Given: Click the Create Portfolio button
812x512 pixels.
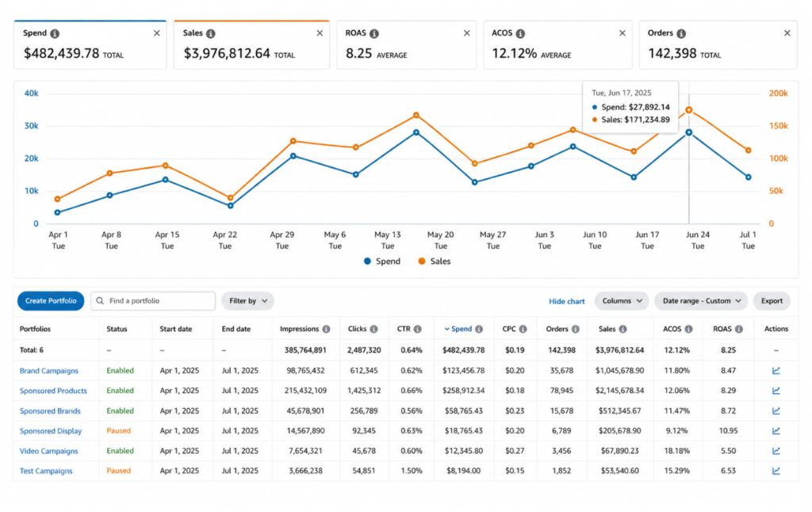Looking at the screenshot, I should coord(51,301).
